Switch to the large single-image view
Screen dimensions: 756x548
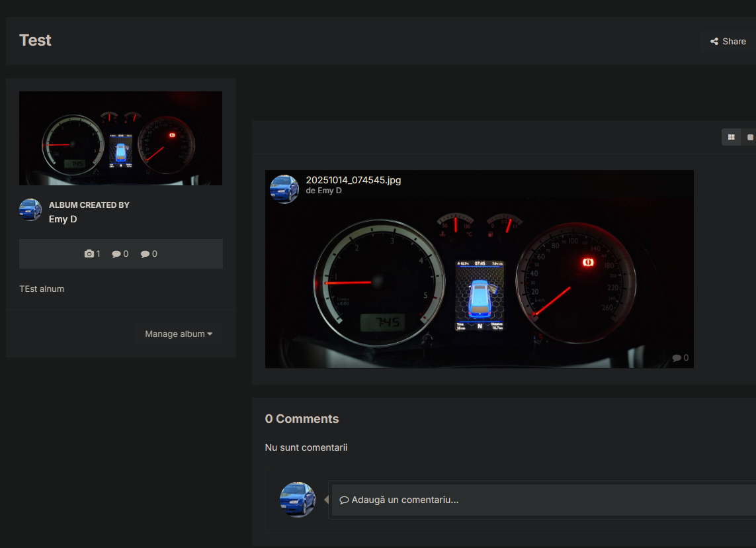pos(750,137)
